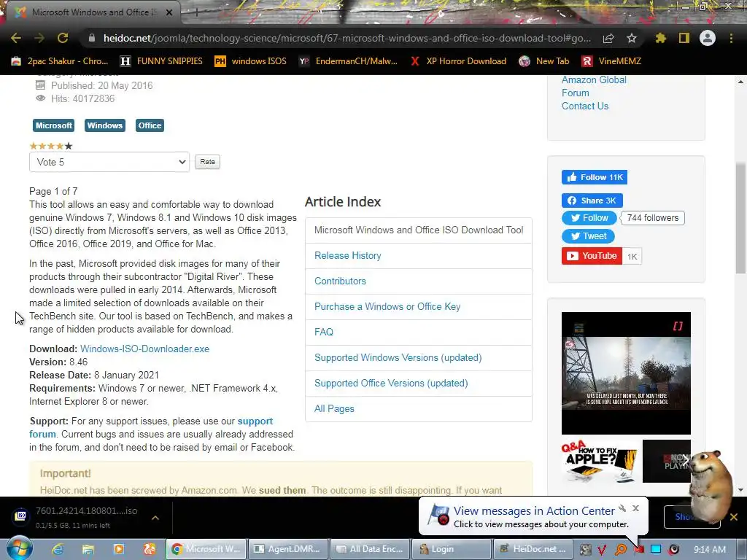Open Windows Media Player taskbar icon
The height and width of the screenshot is (560, 747).
tap(119, 549)
